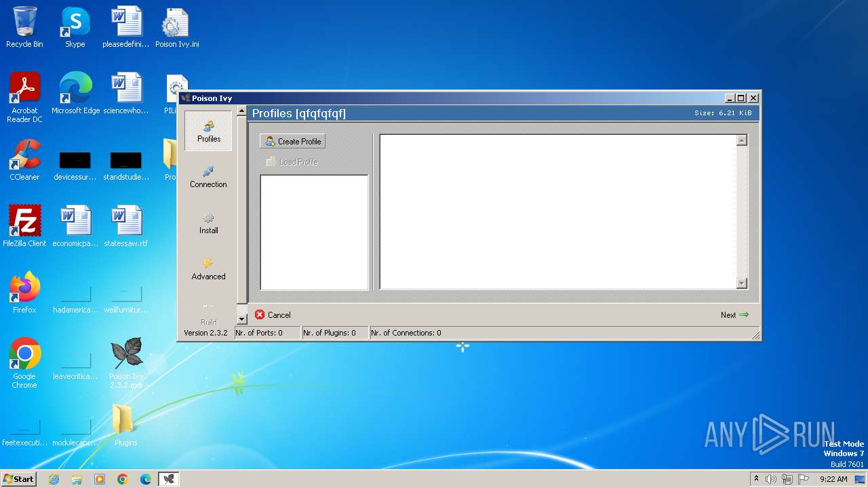Image resolution: width=868 pixels, height=488 pixels.
Task: Select the devicessur... desktop file
Action: [75, 166]
